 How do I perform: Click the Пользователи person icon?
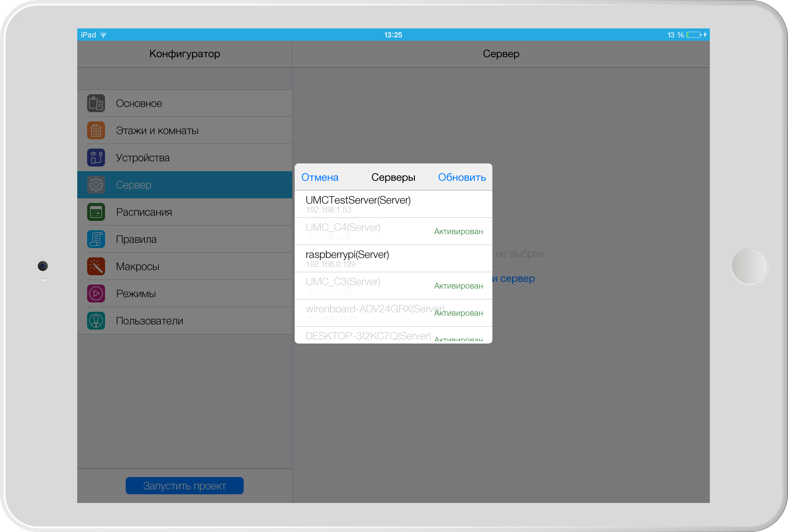[96, 321]
